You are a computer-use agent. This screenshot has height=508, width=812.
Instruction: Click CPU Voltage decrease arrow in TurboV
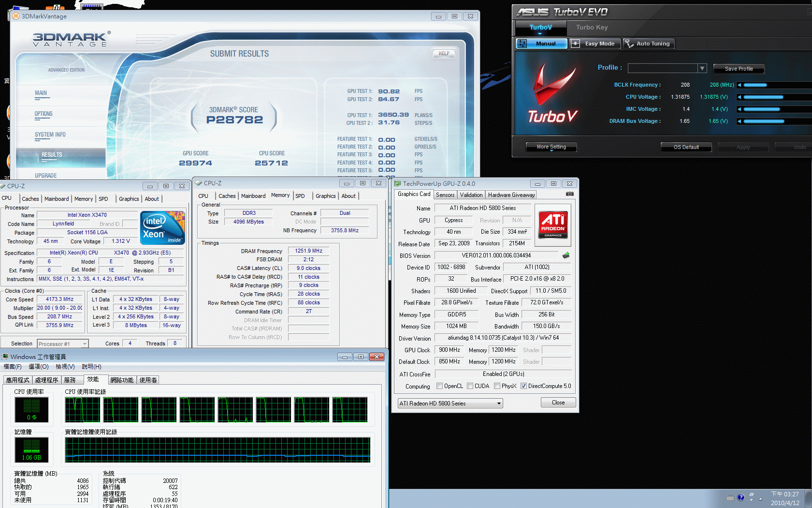point(739,97)
